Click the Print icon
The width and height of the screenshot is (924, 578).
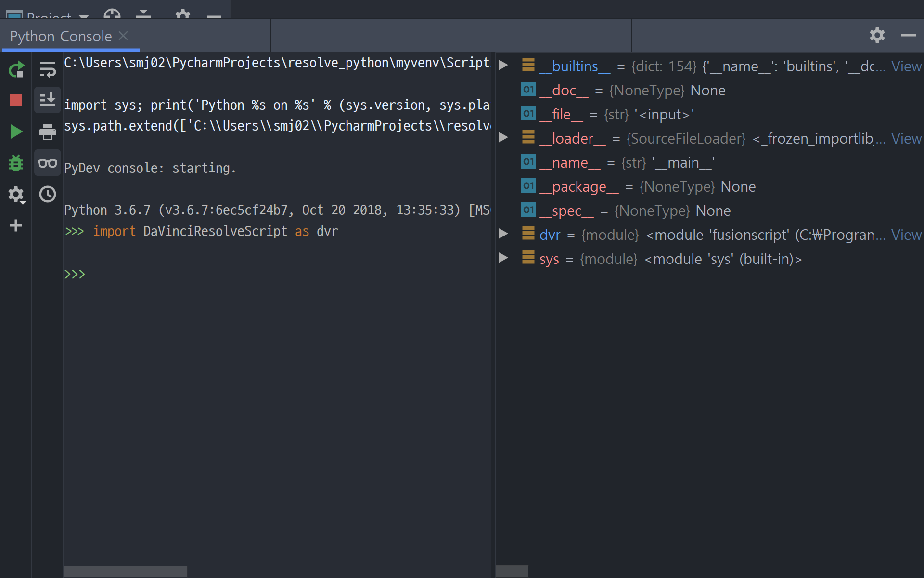click(47, 131)
